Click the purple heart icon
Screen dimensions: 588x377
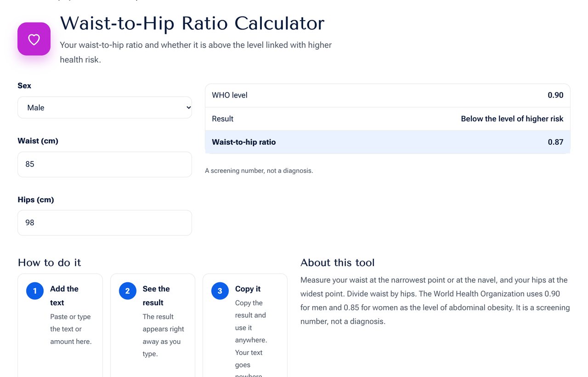click(34, 39)
